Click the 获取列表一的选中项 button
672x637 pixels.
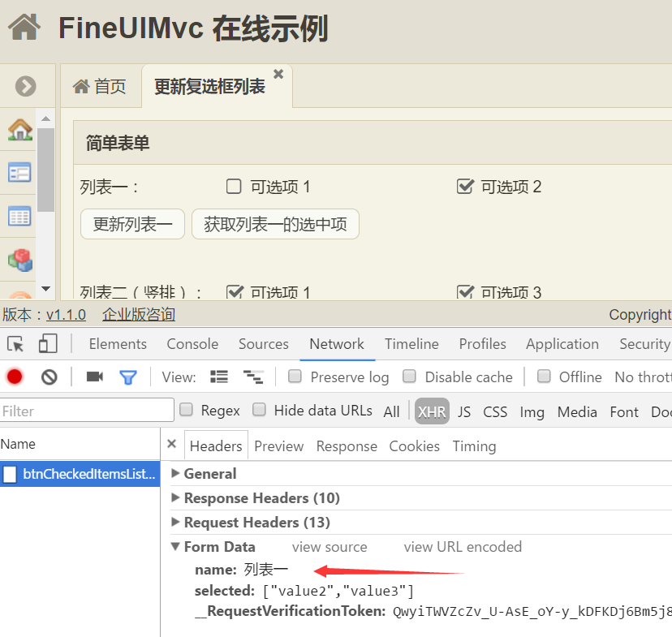click(275, 224)
